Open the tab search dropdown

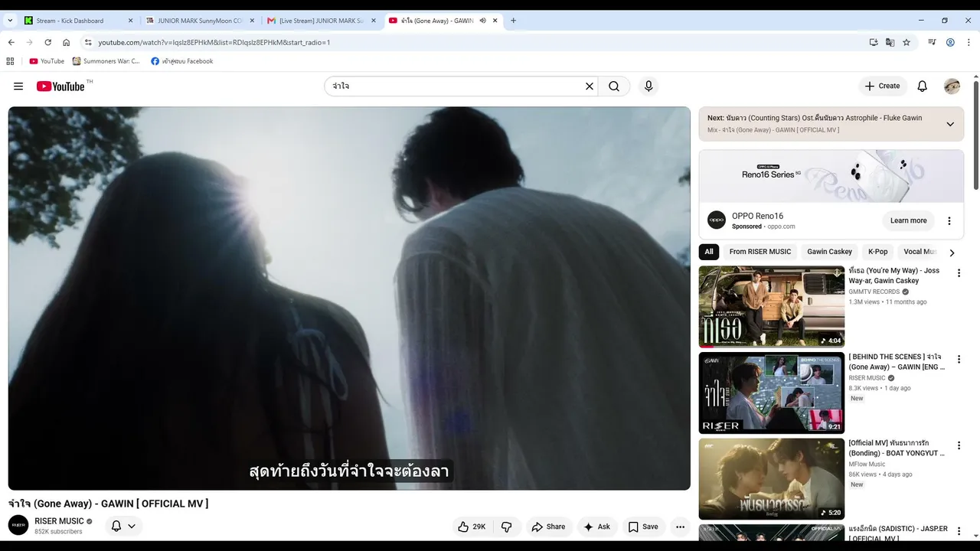click(x=10, y=21)
